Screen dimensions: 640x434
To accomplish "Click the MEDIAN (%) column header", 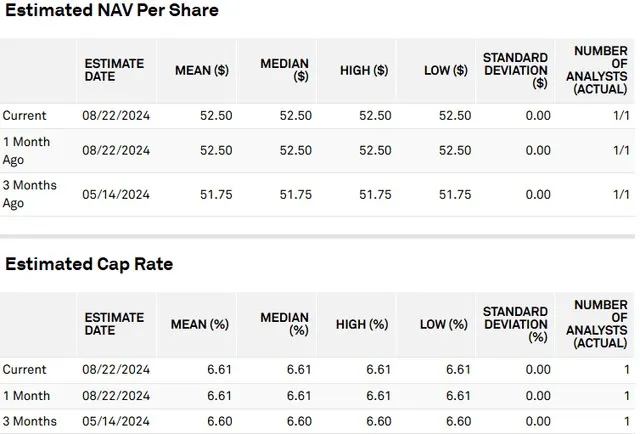I will [x=284, y=325].
